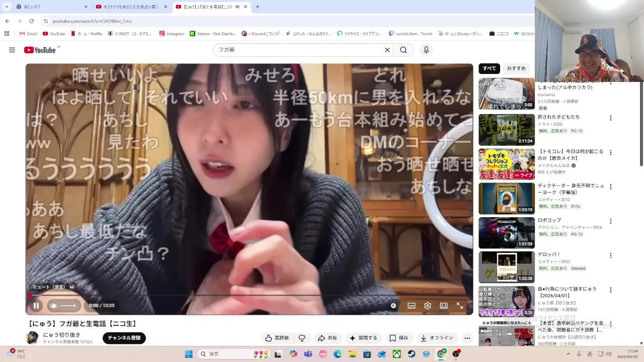The height and width of the screenshot is (362, 644).
Task: Open the Gmail bookmark
Action: [28, 34]
